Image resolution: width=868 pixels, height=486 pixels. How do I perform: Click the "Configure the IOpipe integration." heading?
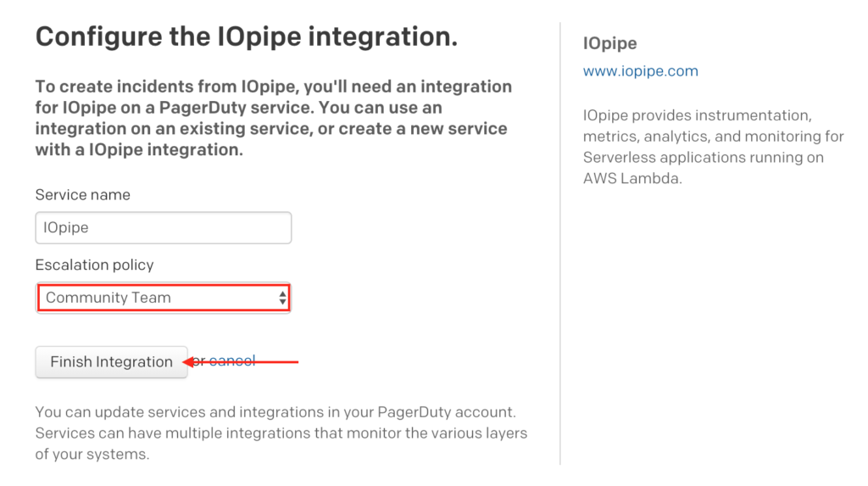click(x=246, y=37)
